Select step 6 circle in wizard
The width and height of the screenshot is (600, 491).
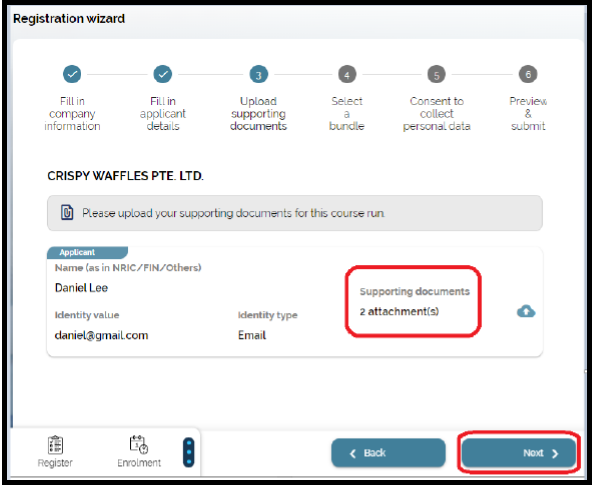coord(528,74)
